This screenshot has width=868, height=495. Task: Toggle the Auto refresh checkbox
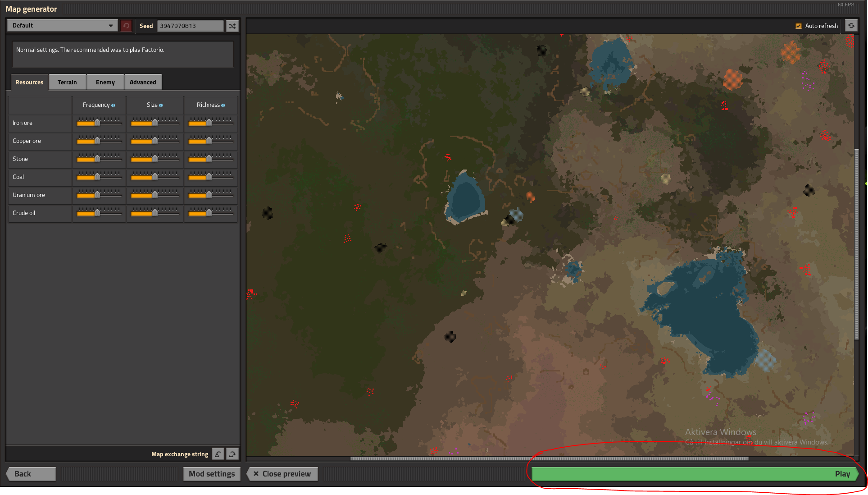click(799, 26)
